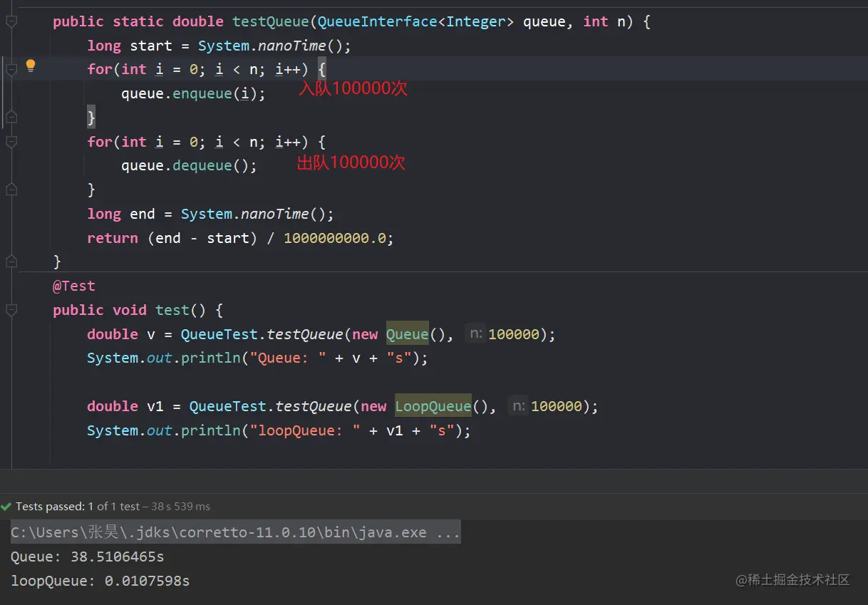Screen dimensions: 868x605
Task: Click the highlighted Queue constructor name
Action: (x=408, y=334)
